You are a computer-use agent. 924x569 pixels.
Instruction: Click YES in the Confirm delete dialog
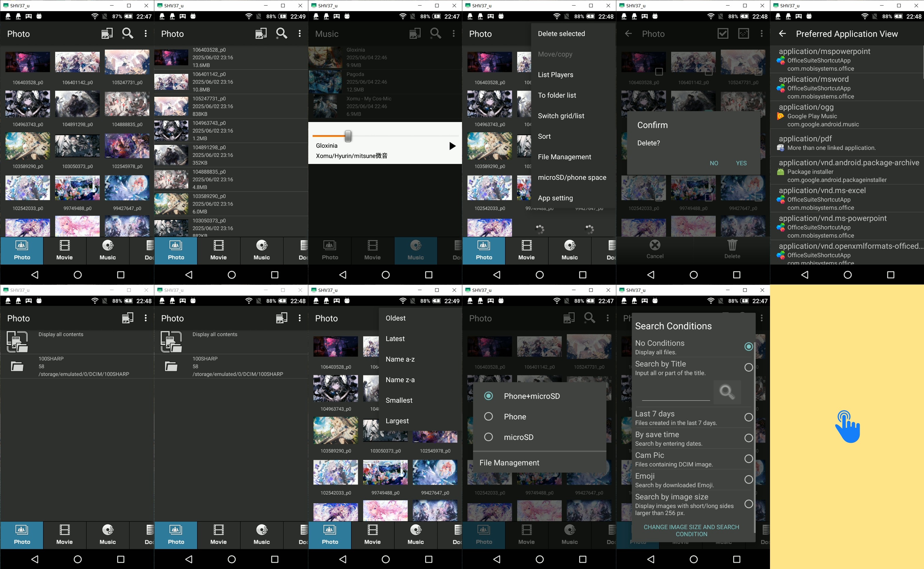(741, 163)
